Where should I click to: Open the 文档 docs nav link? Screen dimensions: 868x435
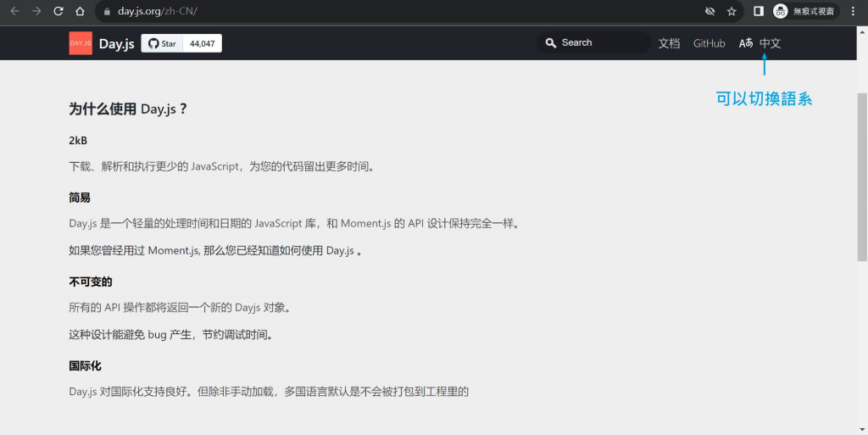[x=669, y=43]
